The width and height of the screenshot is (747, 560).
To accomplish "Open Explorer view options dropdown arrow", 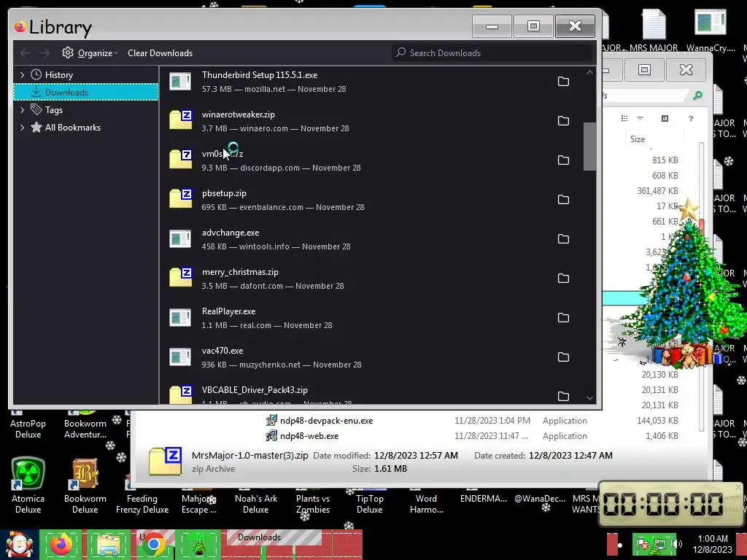I will [x=640, y=119].
